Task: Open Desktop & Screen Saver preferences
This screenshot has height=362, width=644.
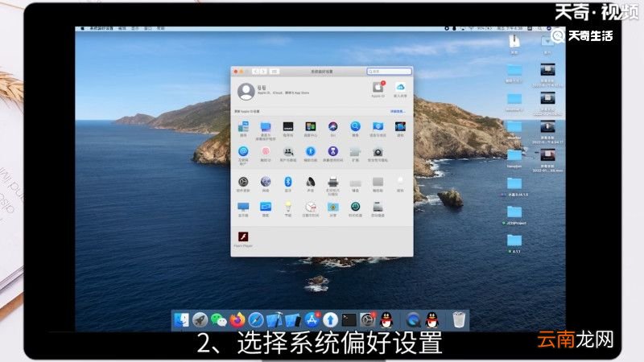Action: pos(266,127)
